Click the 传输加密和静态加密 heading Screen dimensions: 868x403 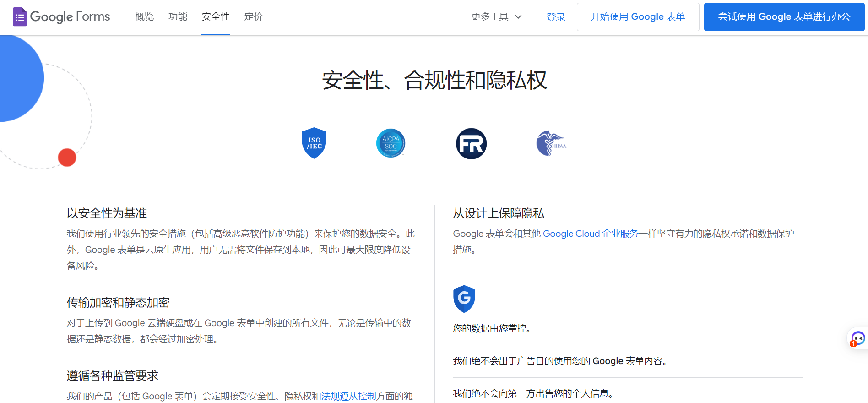pyautogui.click(x=118, y=303)
